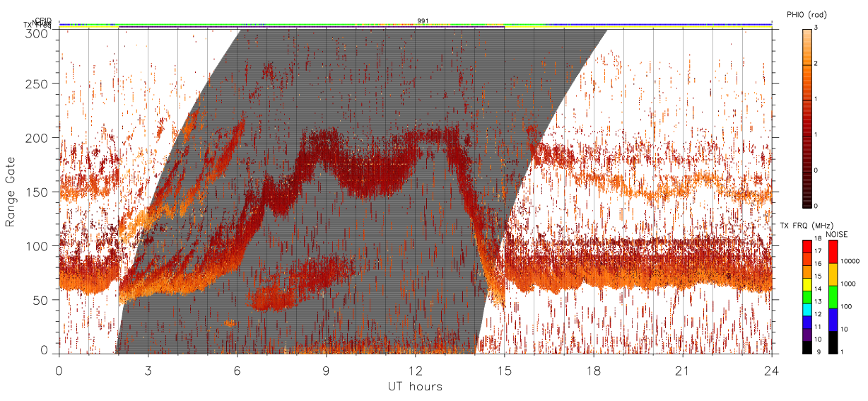Click the black NOISE segment above 1

point(833,342)
